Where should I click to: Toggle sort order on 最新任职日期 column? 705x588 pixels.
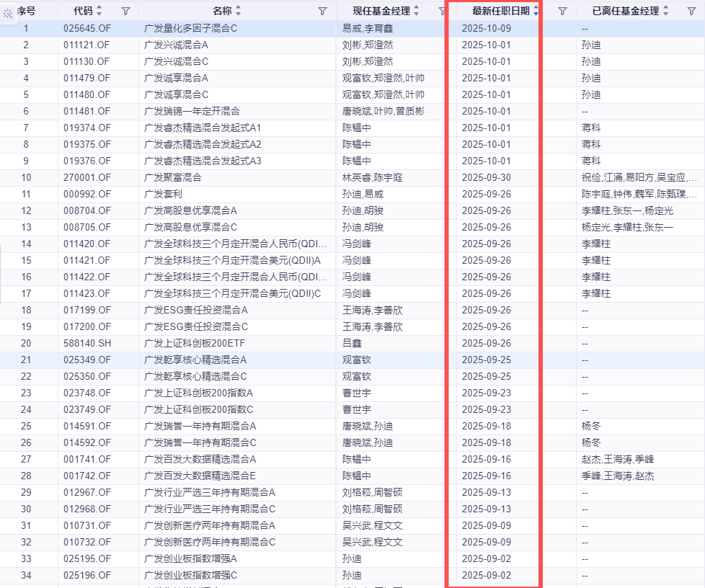click(536, 12)
